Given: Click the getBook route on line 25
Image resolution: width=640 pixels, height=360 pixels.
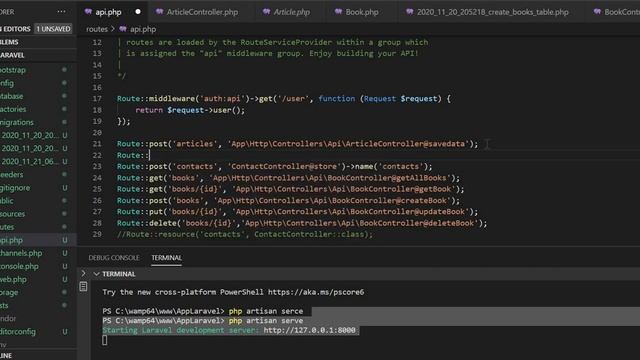Looking at the screenshot, I should pyautogui.click(x=290, y=189).
